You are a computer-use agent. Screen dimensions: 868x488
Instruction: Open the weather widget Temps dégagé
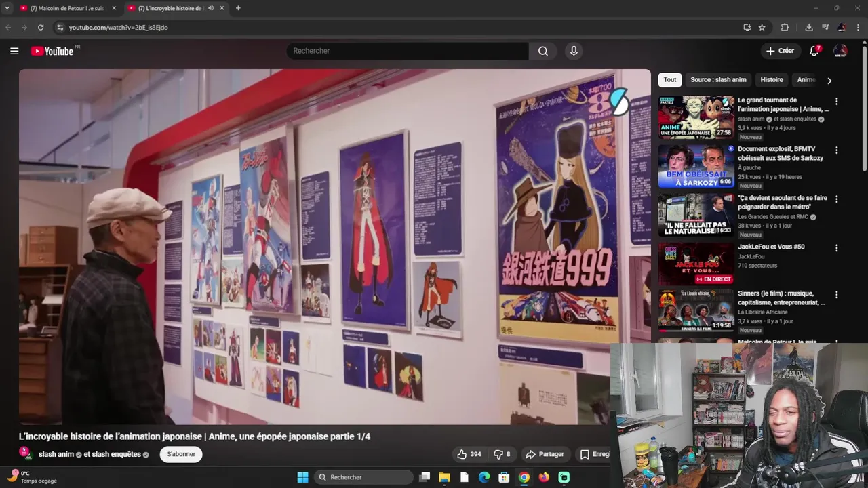point(32,477)
